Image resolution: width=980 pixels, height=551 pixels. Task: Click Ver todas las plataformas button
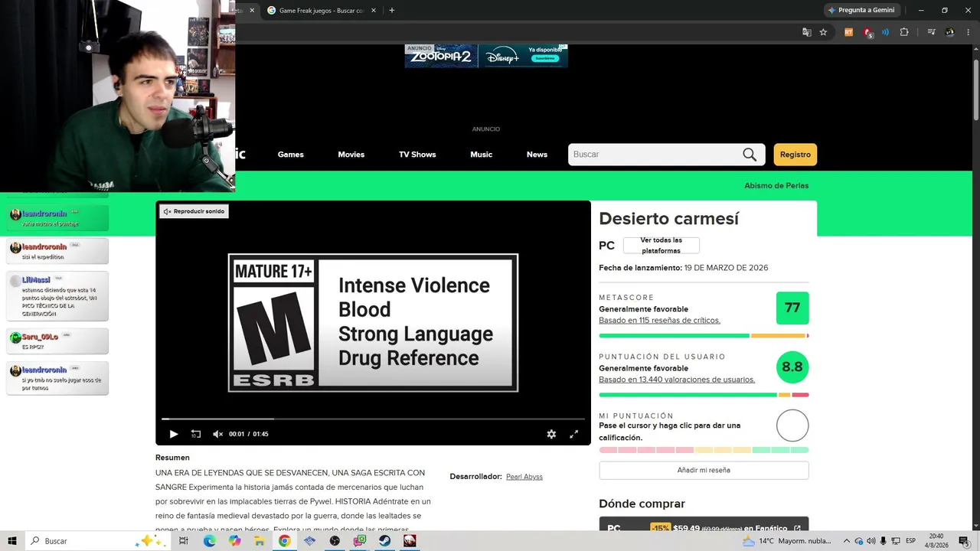pos(661,246)
